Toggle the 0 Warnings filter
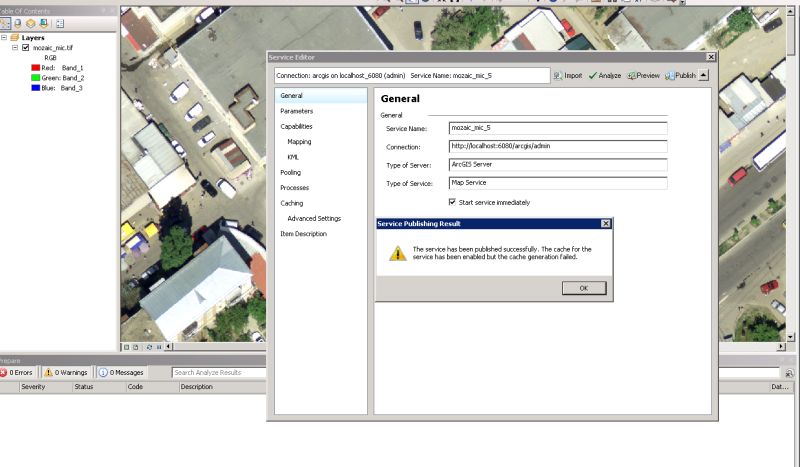This screenshot has width=800, height=467. click(x=66, y=373)
